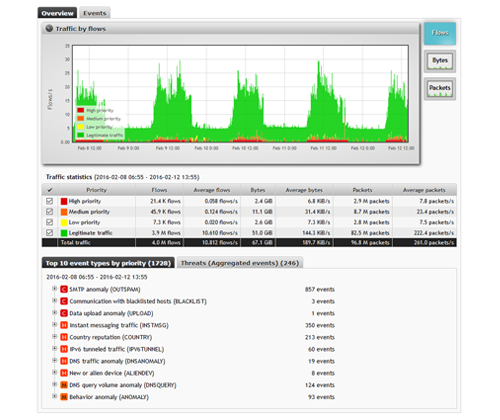500x420 pixels.
Task: Click the critical icon for Data upload anomaly
Action: coord(64,313)
